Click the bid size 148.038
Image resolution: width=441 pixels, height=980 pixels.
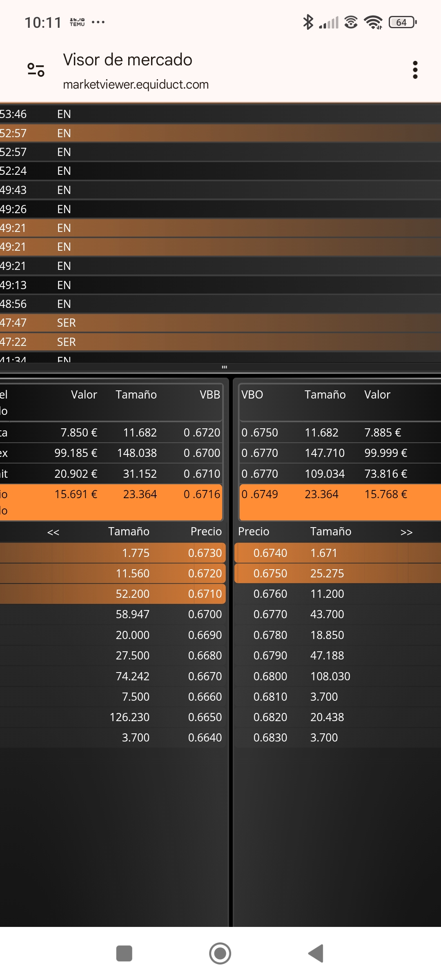click(137, 453)
